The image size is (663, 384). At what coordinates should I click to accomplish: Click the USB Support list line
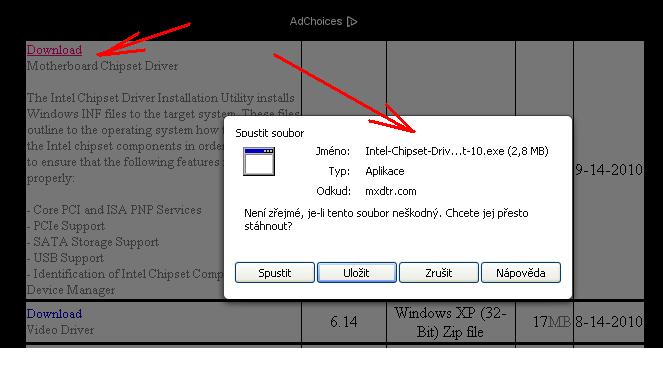65,258
